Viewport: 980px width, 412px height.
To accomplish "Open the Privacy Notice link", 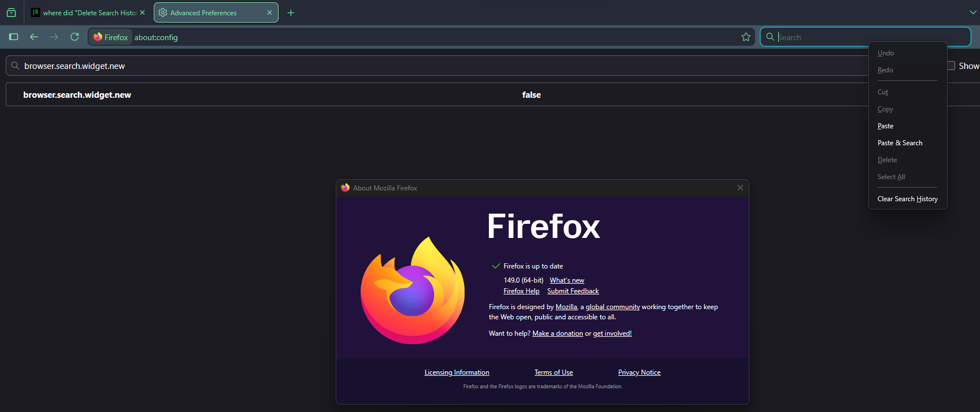I will coord(639,372).
